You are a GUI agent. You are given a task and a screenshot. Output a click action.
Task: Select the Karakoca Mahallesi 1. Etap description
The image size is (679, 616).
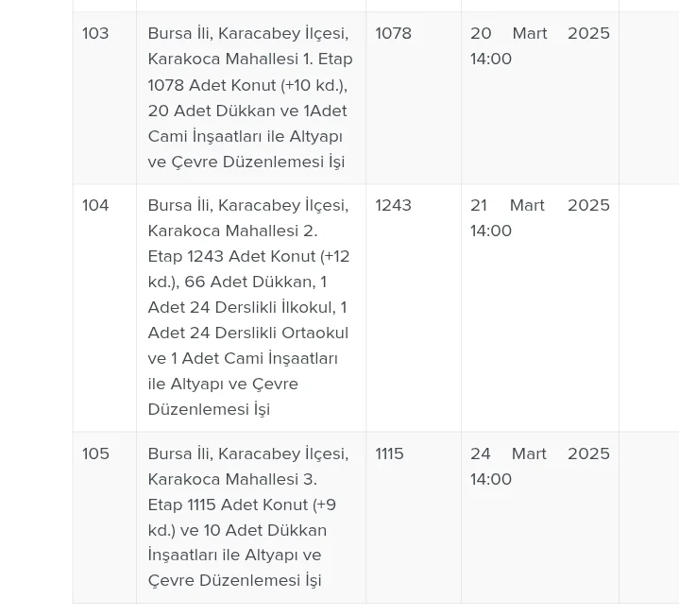point(250,97)
